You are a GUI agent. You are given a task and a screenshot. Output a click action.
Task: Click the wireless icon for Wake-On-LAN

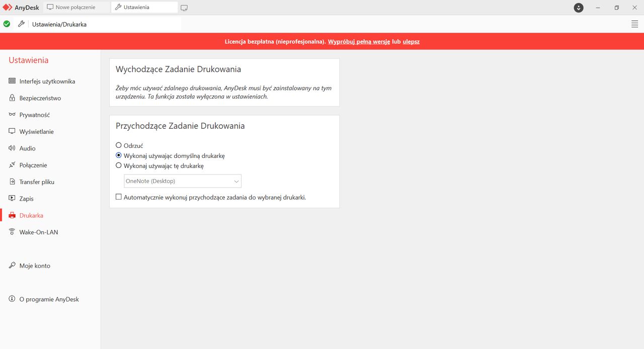pyautogui.click(x=12, y=232)
